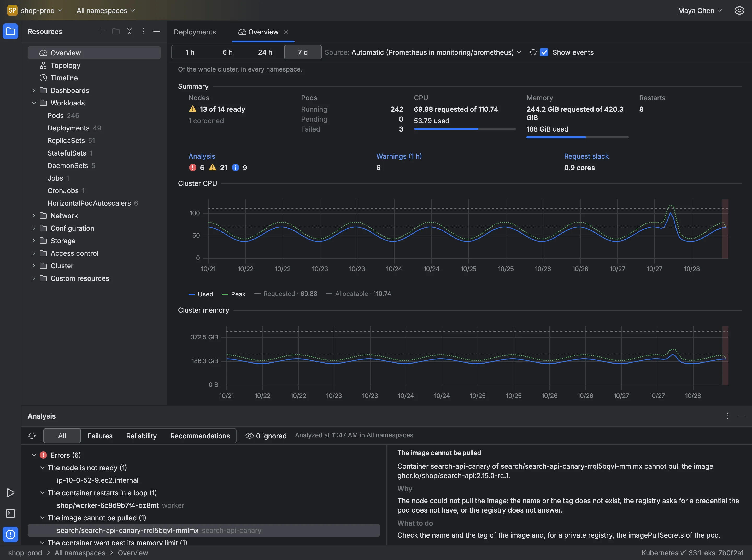This screenshot has height=560, width=752.
Task: Switch to the Deployments tab
Action: pyautogui.click(x=195, y=32)
